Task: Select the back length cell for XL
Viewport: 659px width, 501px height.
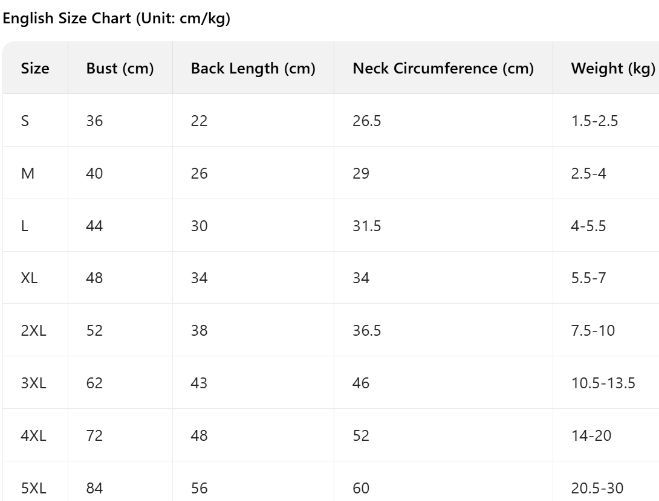Action: point(199,278)
